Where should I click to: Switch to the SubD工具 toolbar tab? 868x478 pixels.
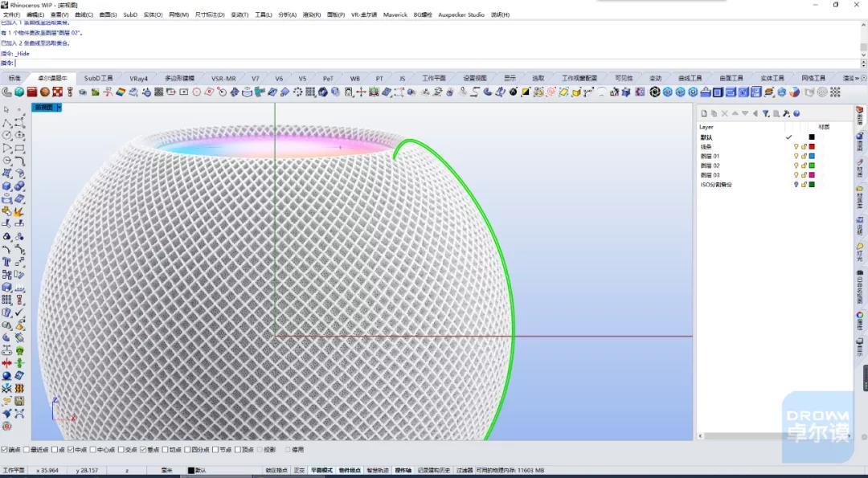(x=99, y=79)
